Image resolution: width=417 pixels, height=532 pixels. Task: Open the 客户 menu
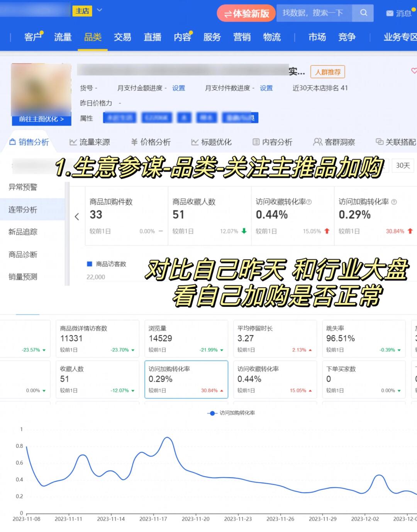(x=32, y=37)
